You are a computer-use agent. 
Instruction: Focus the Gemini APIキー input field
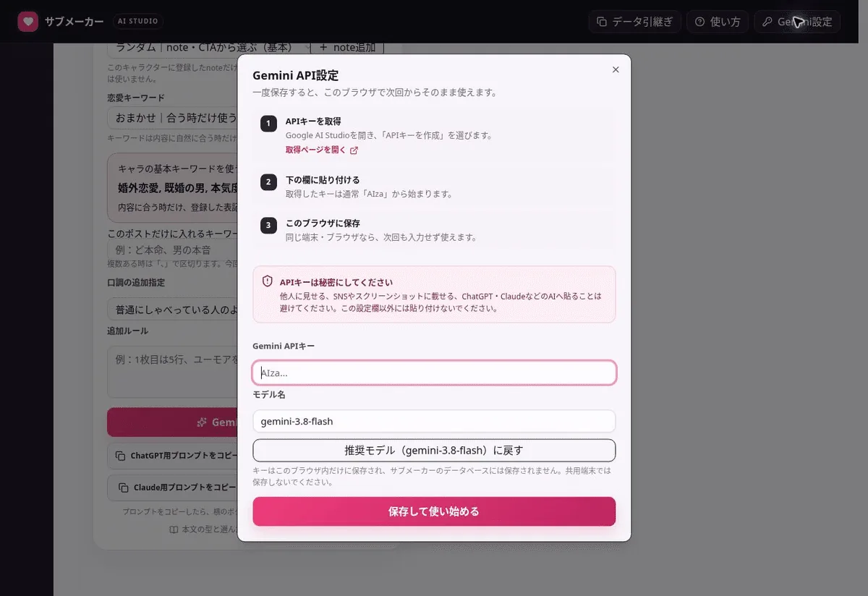[434, 372]
